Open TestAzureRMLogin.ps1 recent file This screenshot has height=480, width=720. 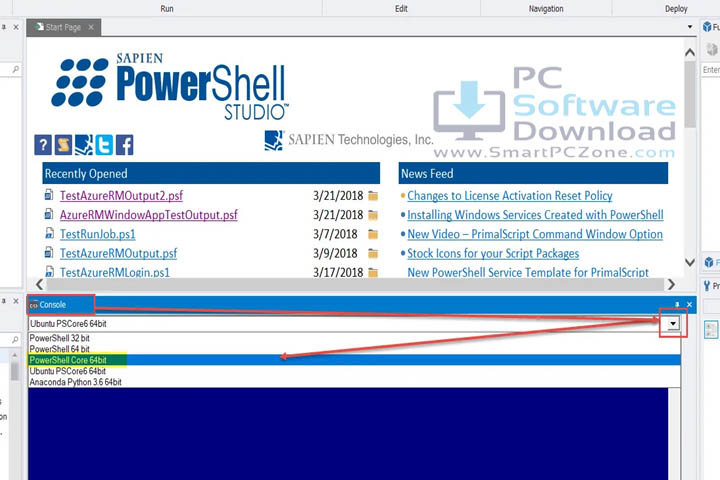(x=115, y=272)
